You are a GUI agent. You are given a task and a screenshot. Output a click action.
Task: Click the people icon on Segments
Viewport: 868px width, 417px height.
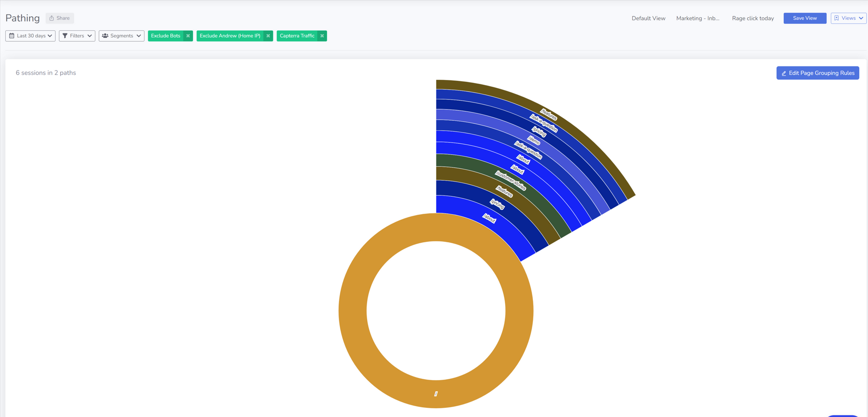105,36
